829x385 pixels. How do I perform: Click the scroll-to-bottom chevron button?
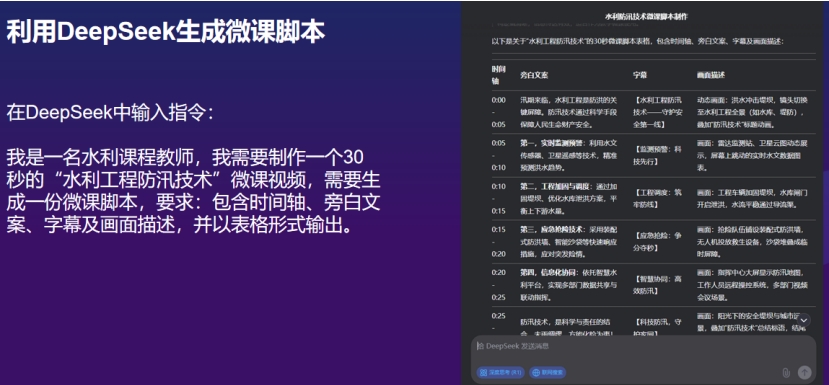[803, 320]
